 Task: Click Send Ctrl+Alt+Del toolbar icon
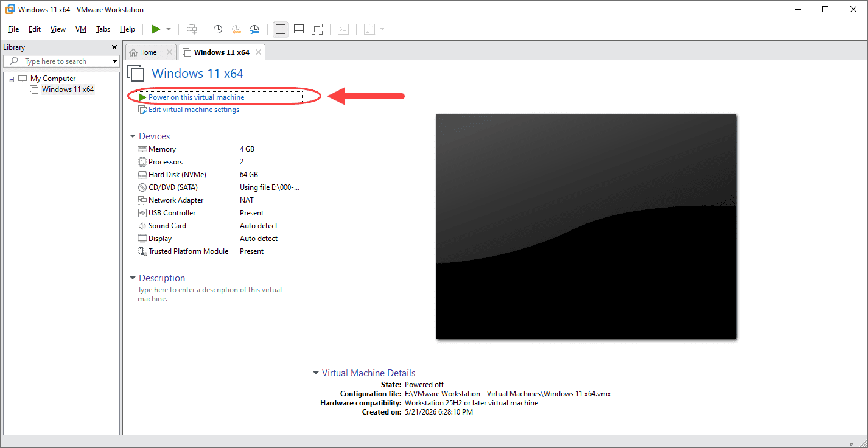coord(192,29)
